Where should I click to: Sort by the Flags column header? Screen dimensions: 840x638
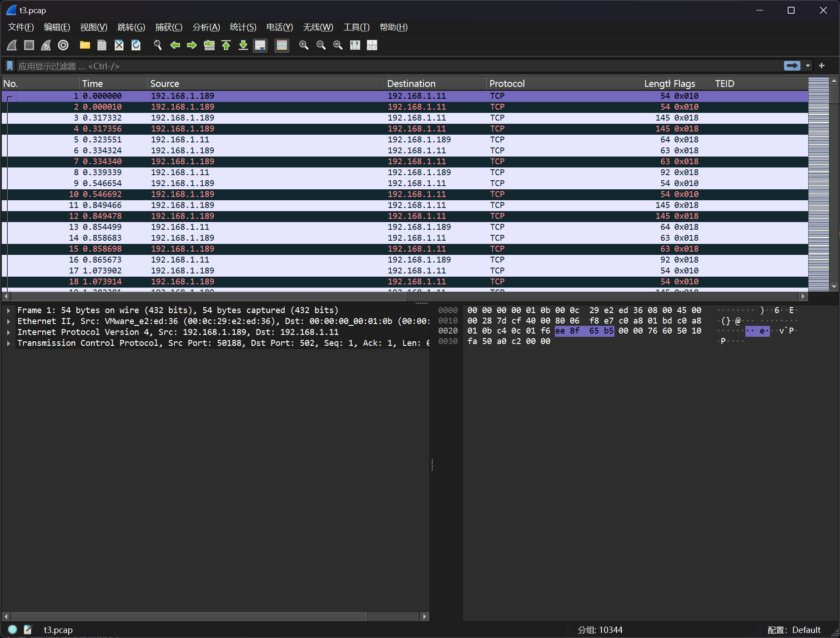(x=692, y=84)
